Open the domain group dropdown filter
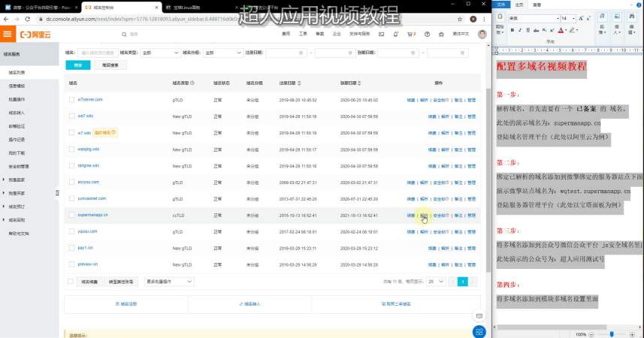This screenshot has height=338, width=644. pos(223,53)
